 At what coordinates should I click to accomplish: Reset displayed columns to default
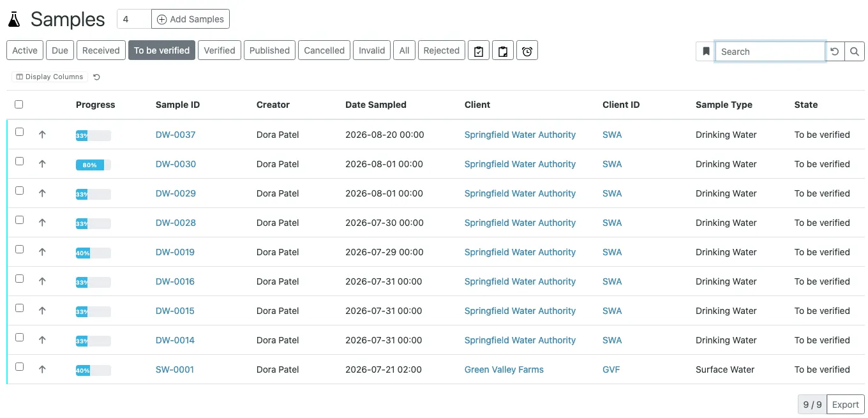point(97,77)
